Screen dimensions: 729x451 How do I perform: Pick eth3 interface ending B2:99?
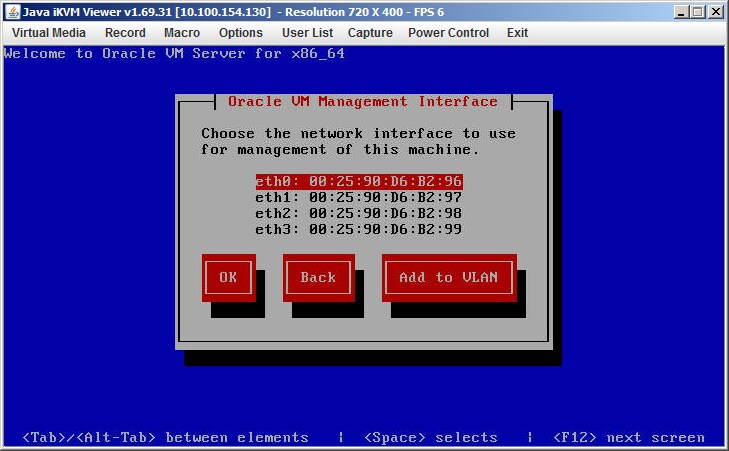(359, 229)
